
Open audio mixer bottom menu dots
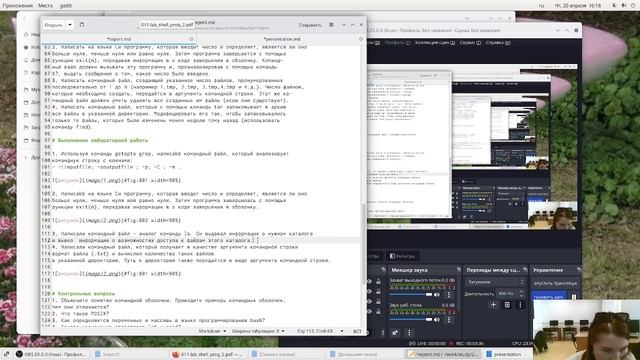pos(409,333)
